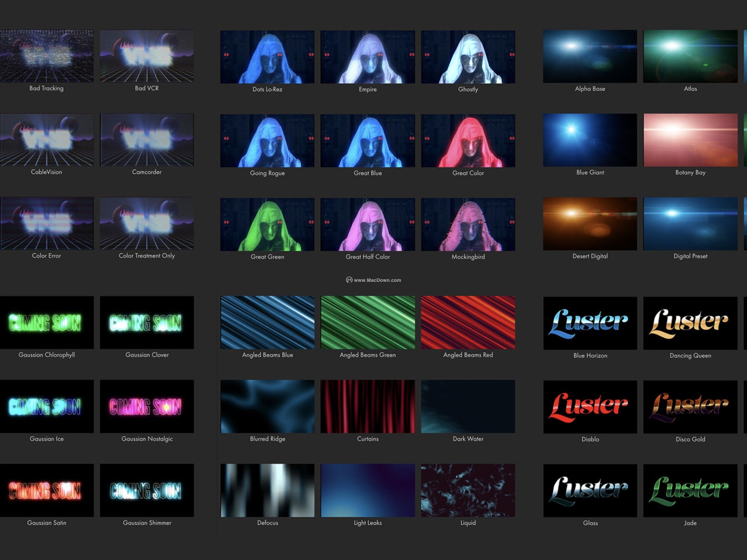Select the Dots Lo-Rez hologram preset

[x=267, y=58]
